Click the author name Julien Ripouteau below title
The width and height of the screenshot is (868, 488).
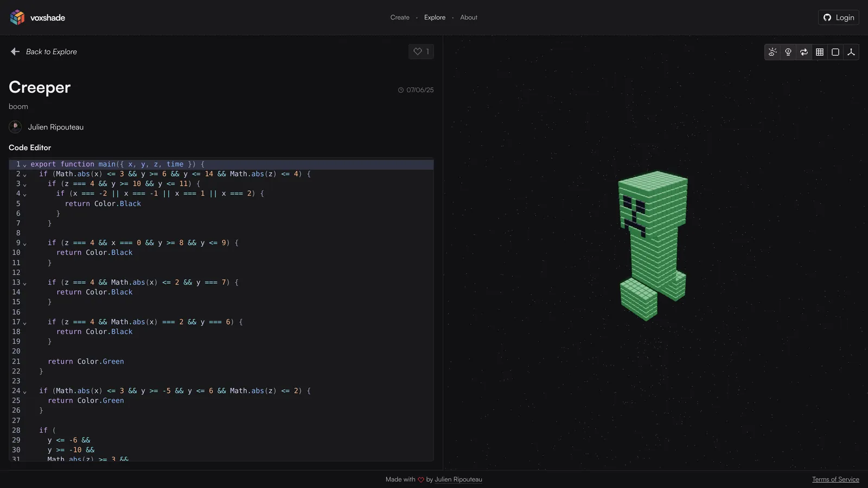click(56, 127)
